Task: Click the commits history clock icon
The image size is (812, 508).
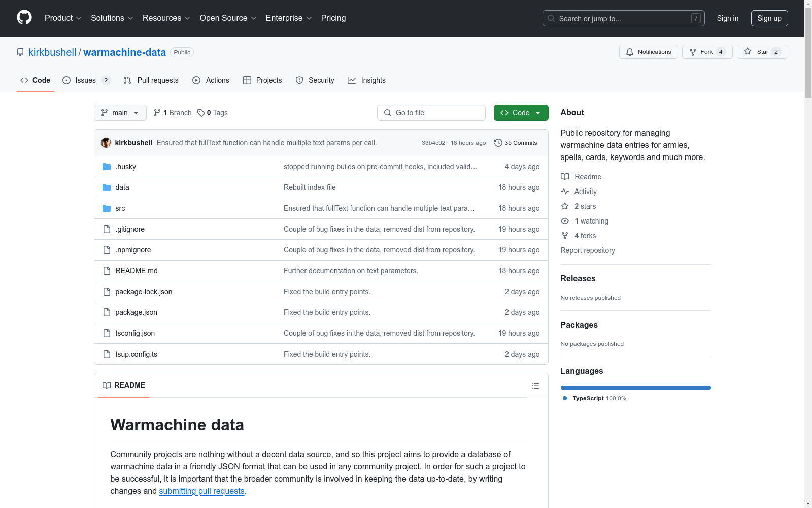Action: pos(498,143)
